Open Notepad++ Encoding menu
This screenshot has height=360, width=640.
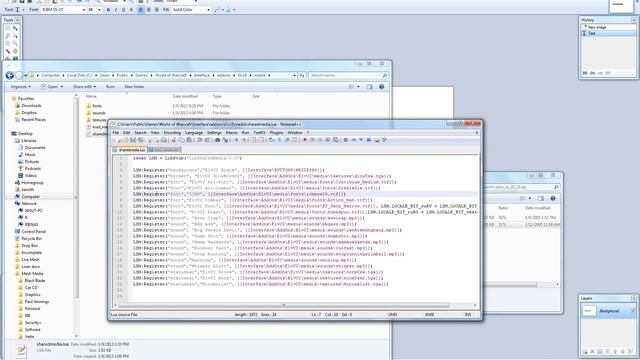[172, 133]
